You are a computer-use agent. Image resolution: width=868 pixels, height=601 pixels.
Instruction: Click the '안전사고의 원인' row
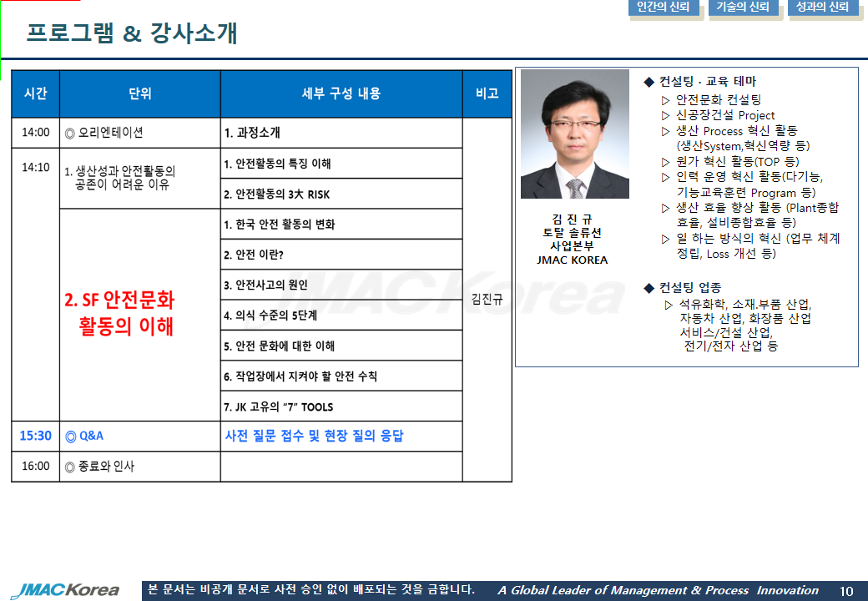point(341,285)
